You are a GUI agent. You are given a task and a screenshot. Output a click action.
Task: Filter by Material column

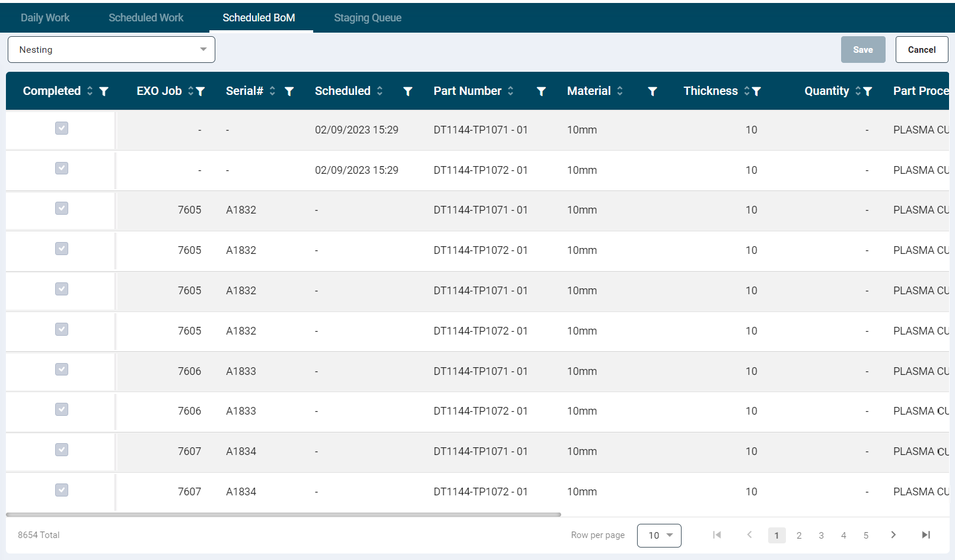tap(652, 91)
